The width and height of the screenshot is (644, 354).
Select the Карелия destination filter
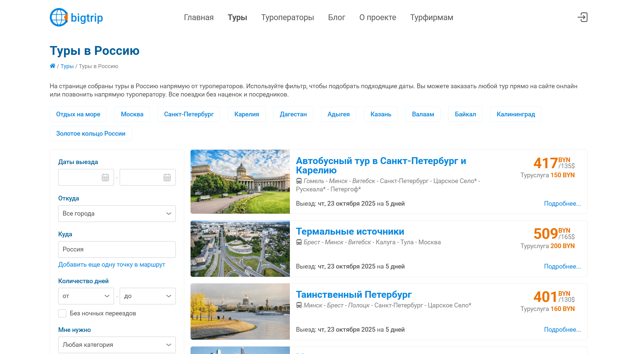[x=247, y=114]
